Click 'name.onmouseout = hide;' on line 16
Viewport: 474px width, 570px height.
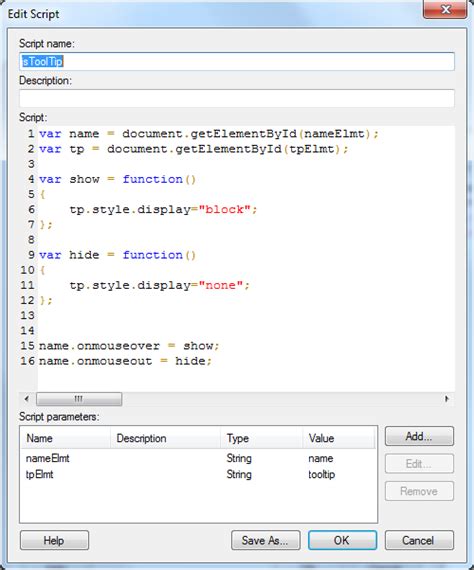tap(125, 361)
